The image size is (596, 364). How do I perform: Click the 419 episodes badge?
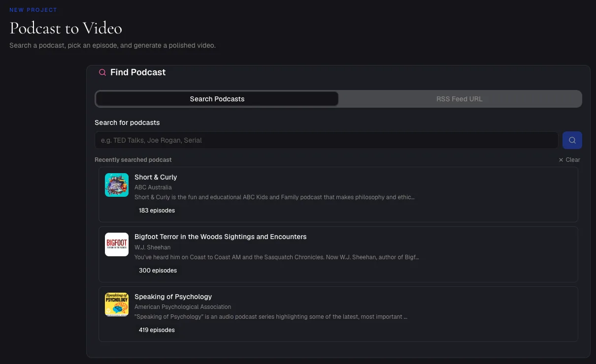tap(157, 330)
